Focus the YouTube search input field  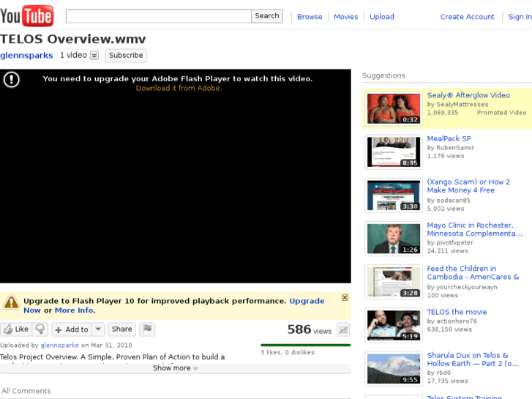click(x=159, y=16)
